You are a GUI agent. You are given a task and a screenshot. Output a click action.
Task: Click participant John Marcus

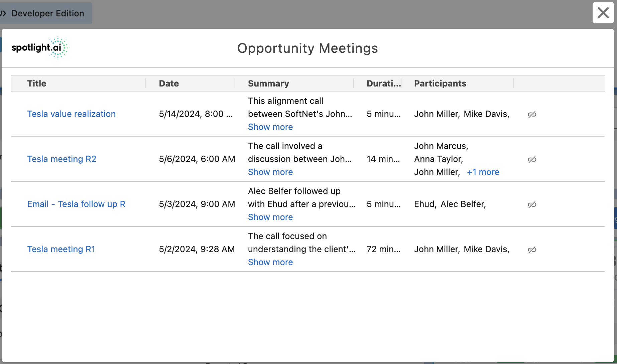[441, 146]
